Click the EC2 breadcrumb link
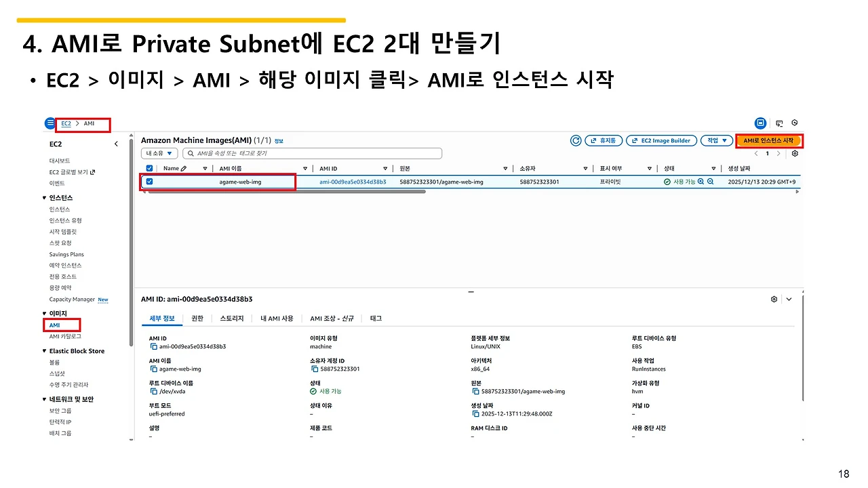Screen dimensions: 868x488 (x=66, y=123)
